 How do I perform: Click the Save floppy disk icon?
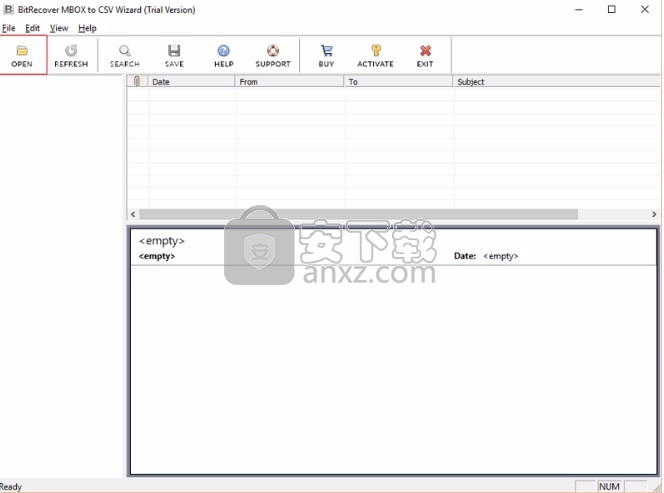coord(174,50)
